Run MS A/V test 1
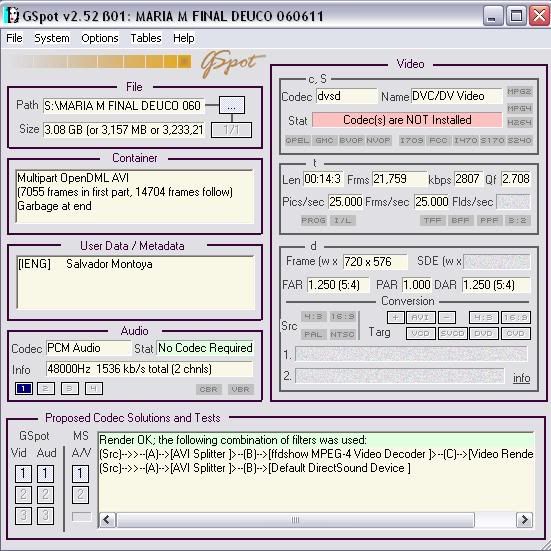The image size is (551, 551). (80, 474)
